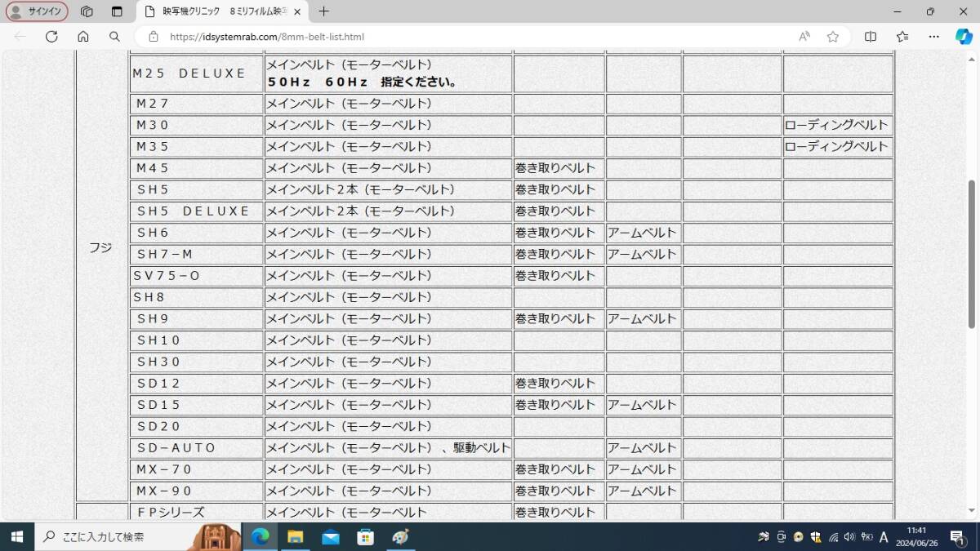This screenshot has height=551, width=980.
Task: Click the サインイン sign-in button
Action: pyautogui.click(x=36, y=11)
